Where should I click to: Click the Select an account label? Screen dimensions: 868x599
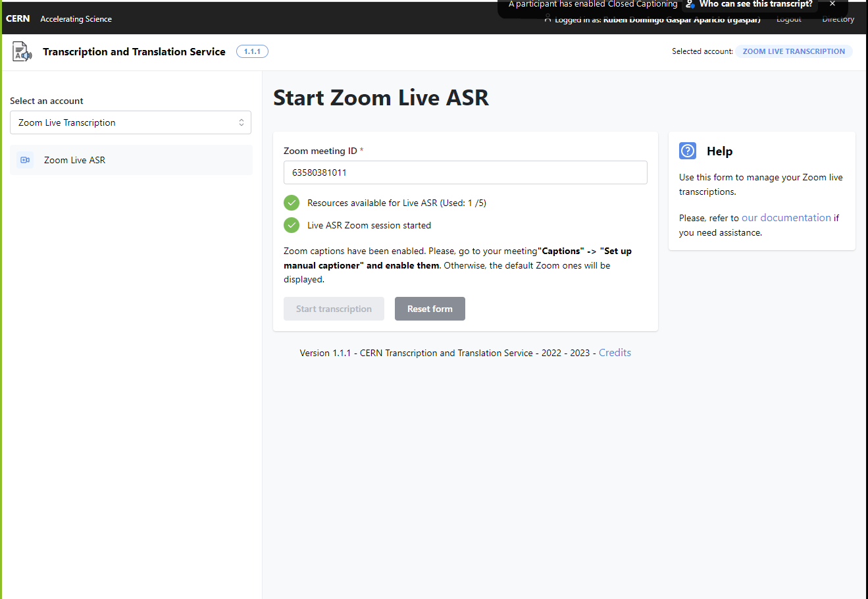point(47,101)
